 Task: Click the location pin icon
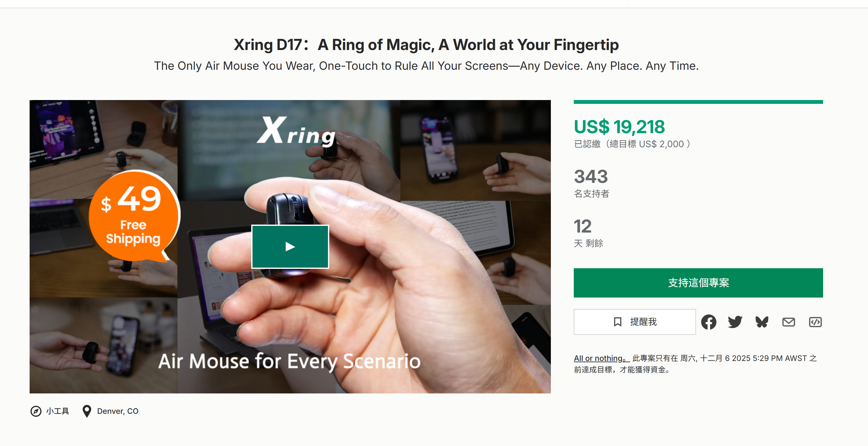click(87, 411)
